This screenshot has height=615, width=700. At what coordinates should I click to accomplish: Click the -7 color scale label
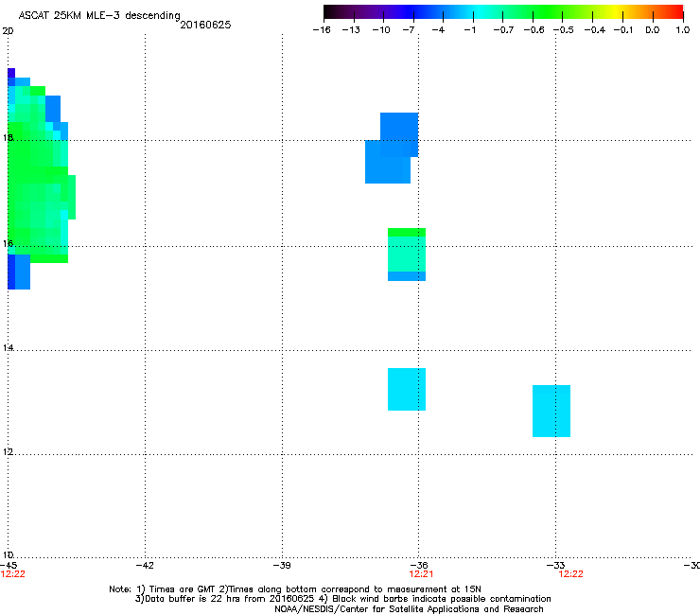pos(408,30)
